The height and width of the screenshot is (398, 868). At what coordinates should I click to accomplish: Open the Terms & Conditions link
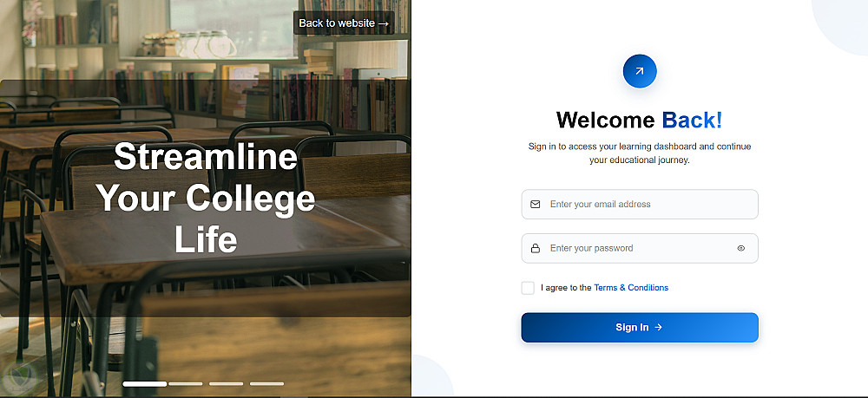(631, 288)
